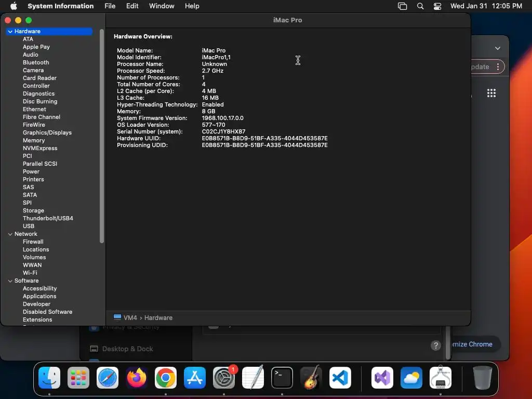Open Visual Studio Code from the Dock

(340, 378)
